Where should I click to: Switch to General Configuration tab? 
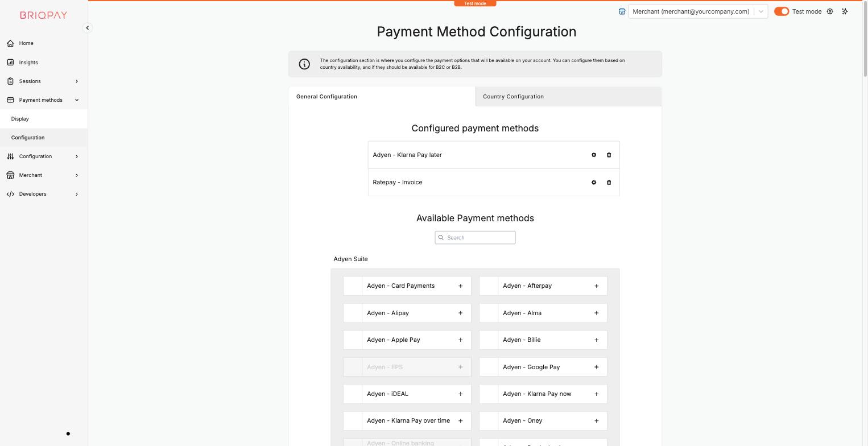coord(382,97)
